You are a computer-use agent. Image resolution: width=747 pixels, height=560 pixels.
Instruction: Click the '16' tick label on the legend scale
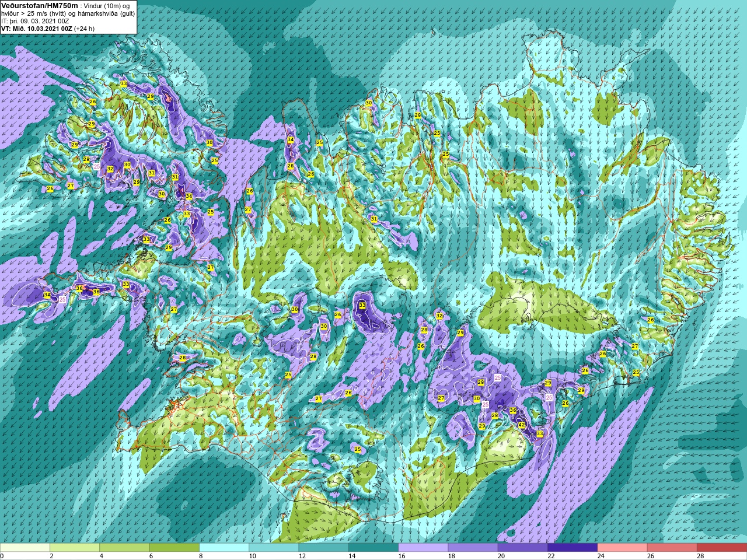[x=401, y=556]
